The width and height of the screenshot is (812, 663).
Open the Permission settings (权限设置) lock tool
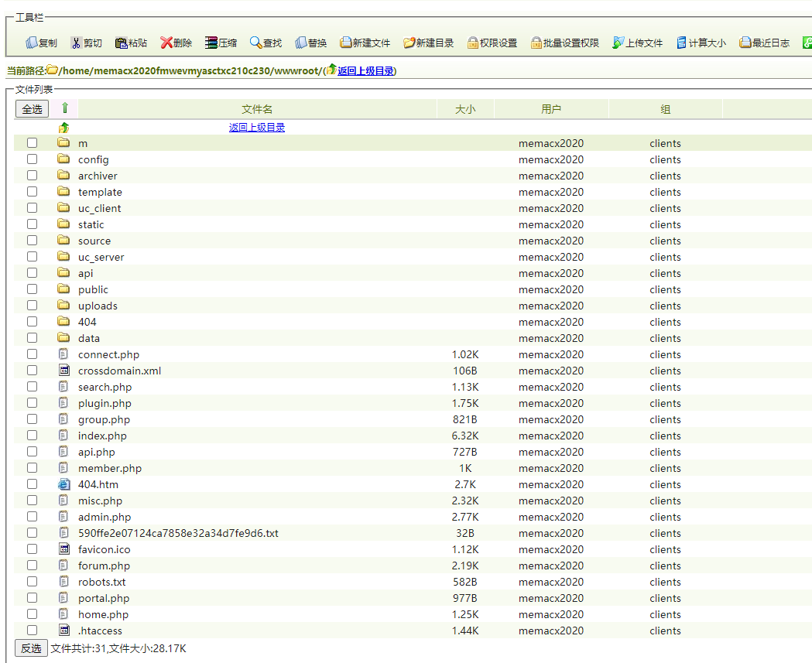point(473,43)
